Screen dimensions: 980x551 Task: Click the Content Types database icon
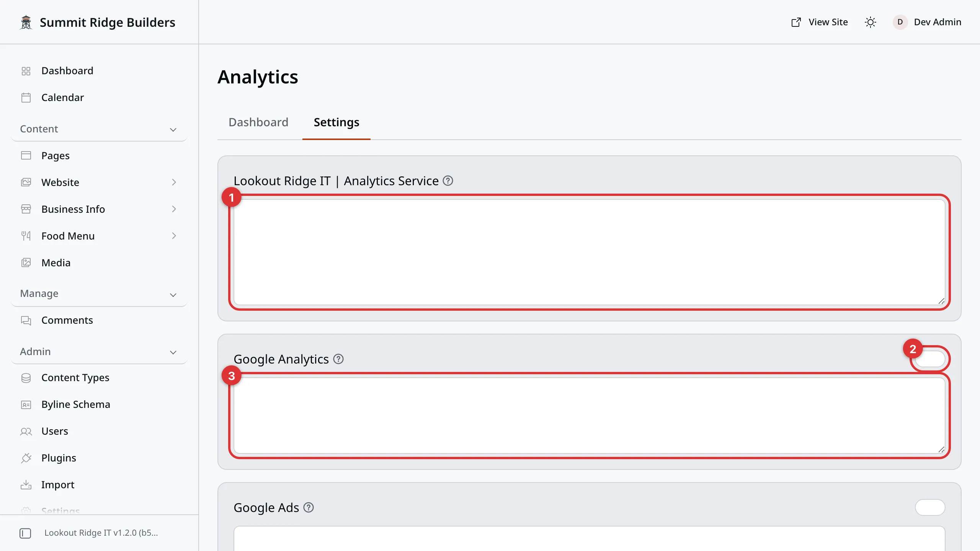click(26, 378)
